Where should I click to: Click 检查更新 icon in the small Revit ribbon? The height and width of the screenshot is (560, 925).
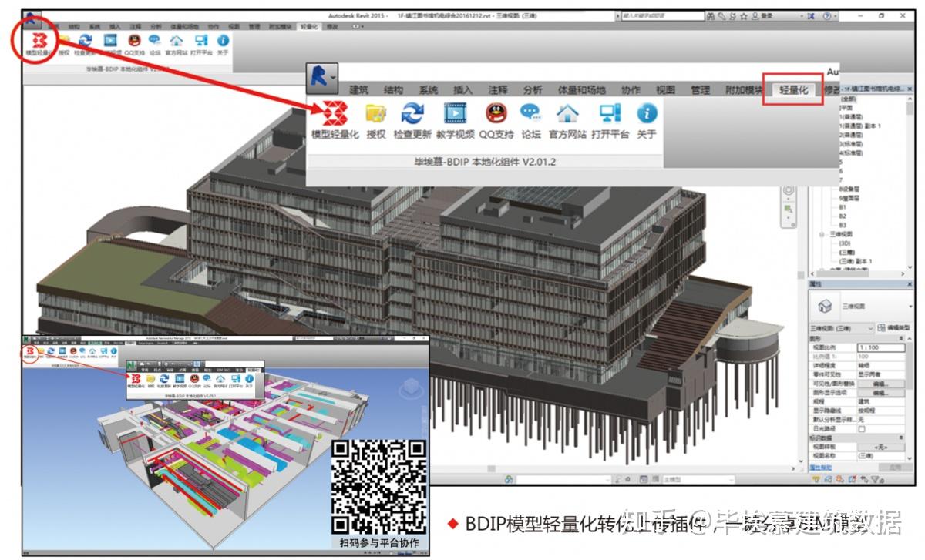[x=85, y=41]
